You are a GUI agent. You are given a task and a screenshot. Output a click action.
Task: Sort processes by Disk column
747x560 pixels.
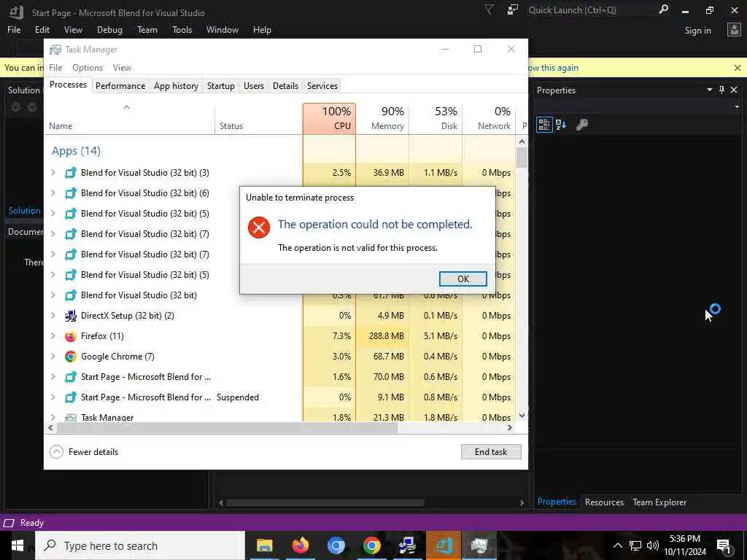[436, 119]
